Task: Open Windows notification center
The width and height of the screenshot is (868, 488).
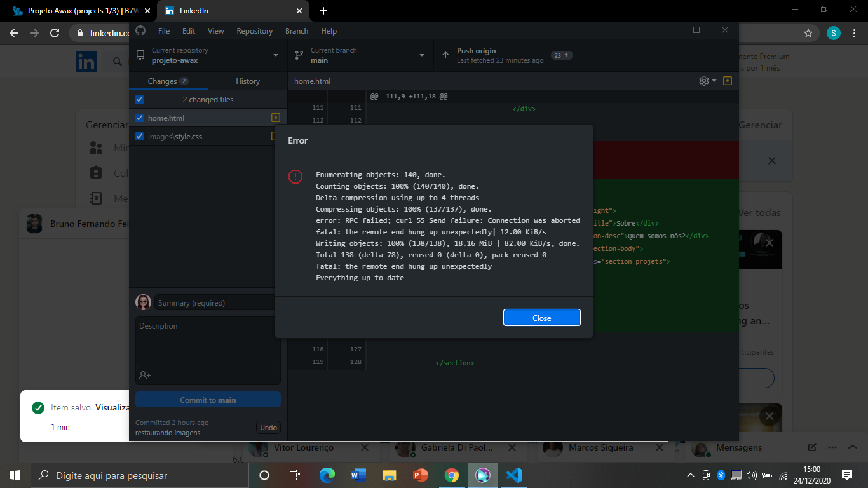Action: point(846,475)
